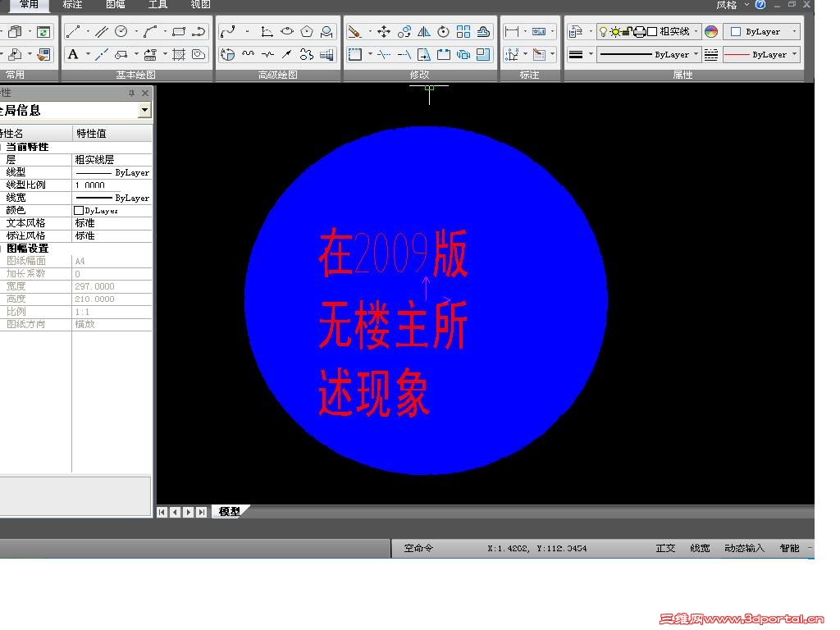Select the Polygon tool

pyautogui.click(x=307, y=32)
